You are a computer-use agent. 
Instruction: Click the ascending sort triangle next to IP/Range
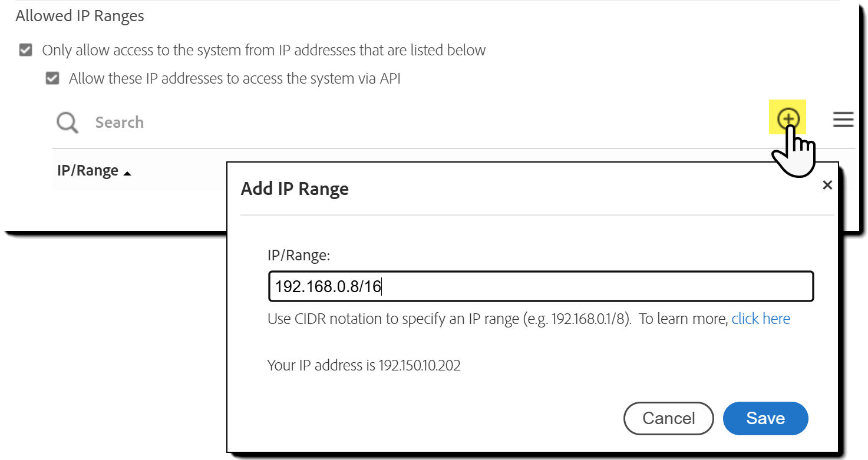(x=127, y=171)
